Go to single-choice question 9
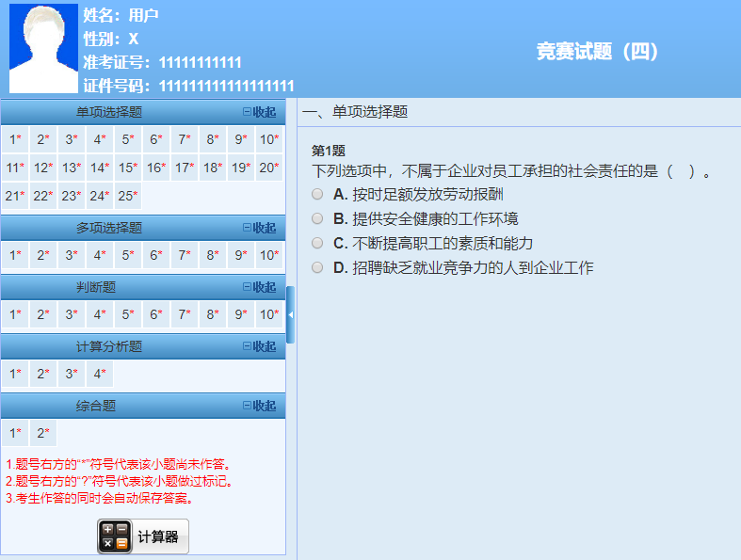The width and height of the screenshot is (741, 560). (x=241, y=139)
